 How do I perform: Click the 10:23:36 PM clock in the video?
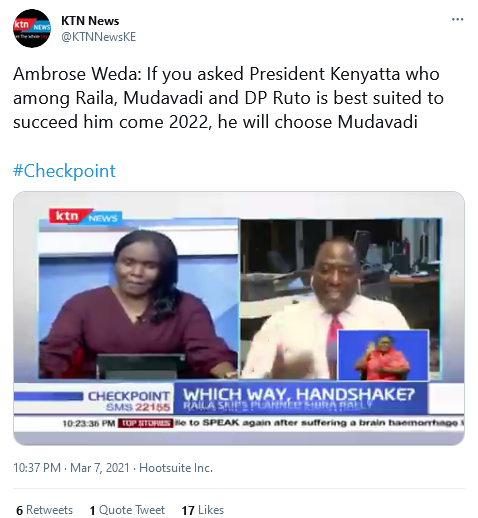tap(89, 424)
